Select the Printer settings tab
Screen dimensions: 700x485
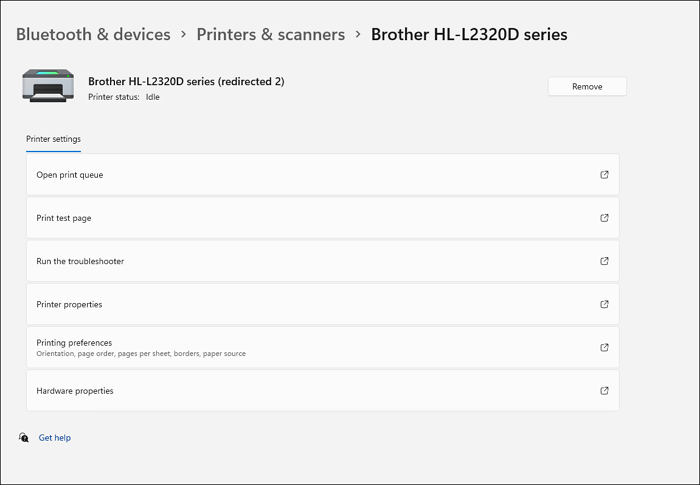53,139
